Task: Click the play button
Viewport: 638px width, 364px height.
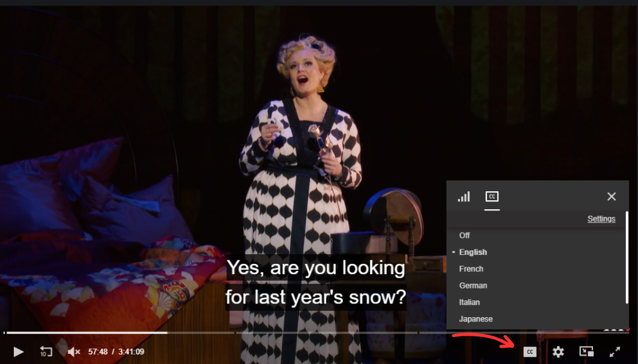Action: pos(19,352)
